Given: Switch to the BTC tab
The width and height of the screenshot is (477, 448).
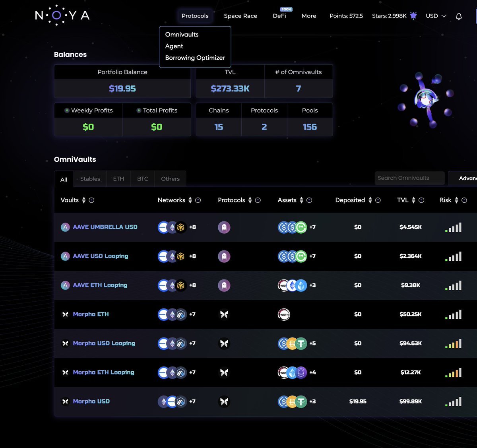Looking at the screenshot, I should [143, 179].
